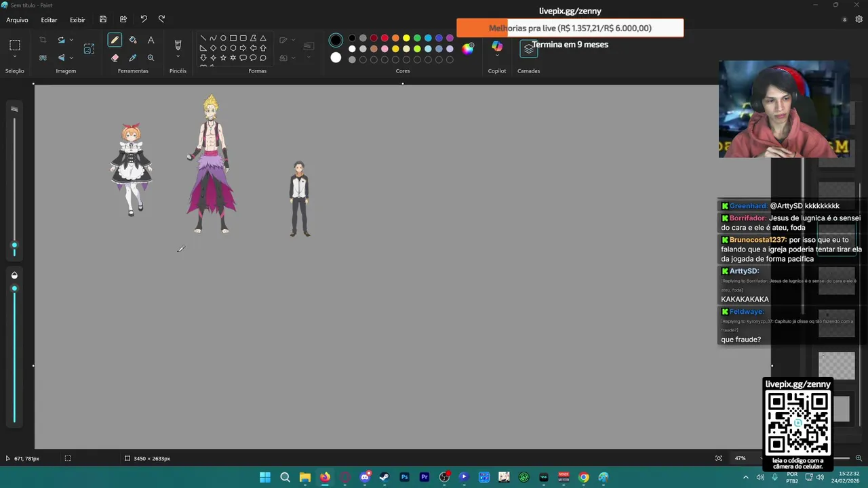Image resolution: width=868 pixels, height=488 pixels.
Task: Click the rectangular Selection tool
Action: click(x=15, y=45)
